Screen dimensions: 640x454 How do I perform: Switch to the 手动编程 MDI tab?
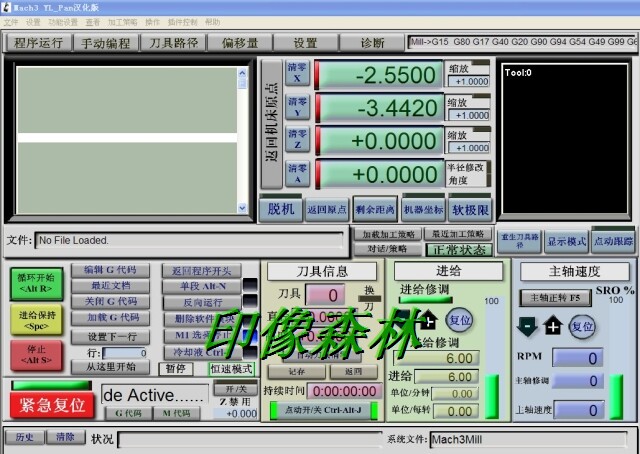pyautogui.click(x=105, y=42)
